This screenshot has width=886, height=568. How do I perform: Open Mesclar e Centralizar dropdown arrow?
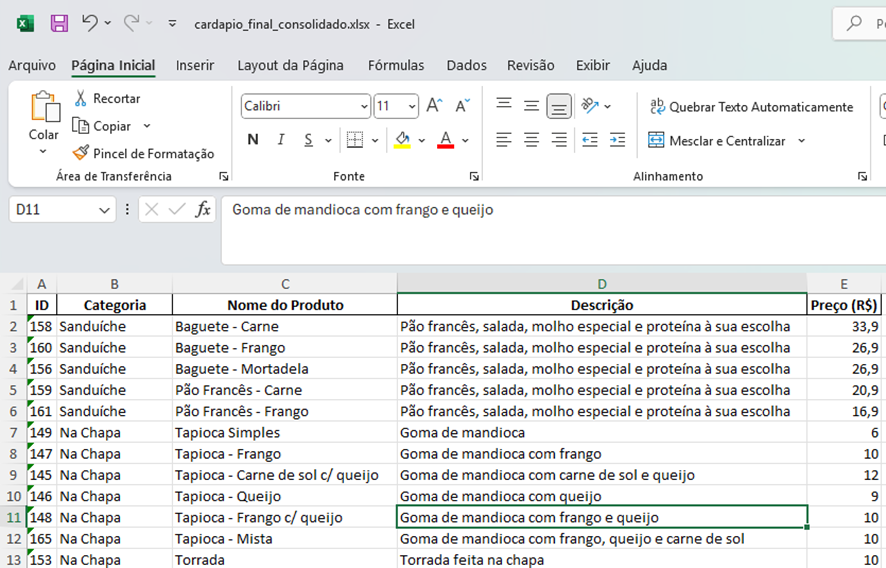[x=802, y=141]
